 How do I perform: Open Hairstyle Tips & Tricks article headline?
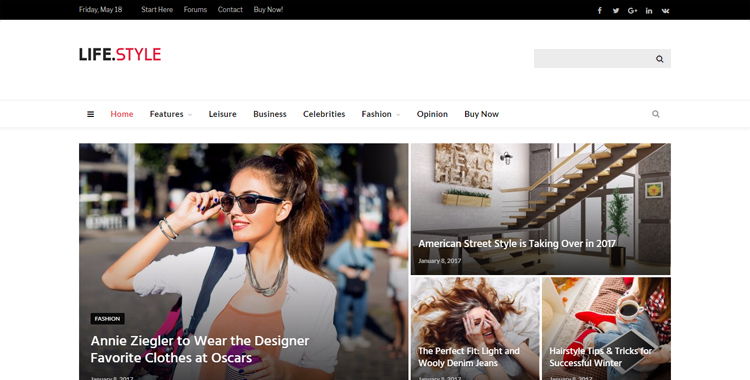pos(601,357)
